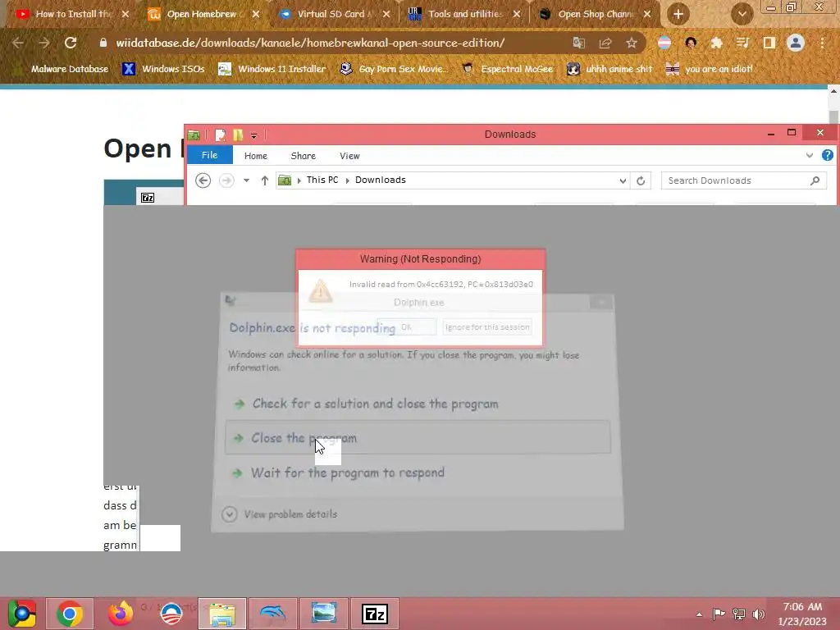840x630 pixels.
Task: Click the Search Downloads field
Action: 743,180
